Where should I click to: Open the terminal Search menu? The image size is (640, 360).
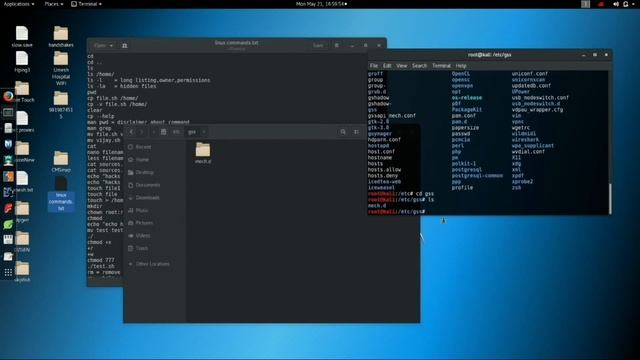(419, 66)
